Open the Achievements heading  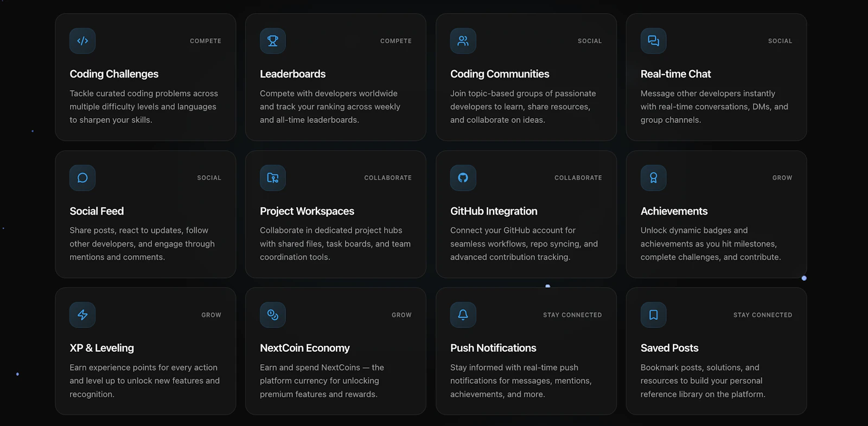674,211
